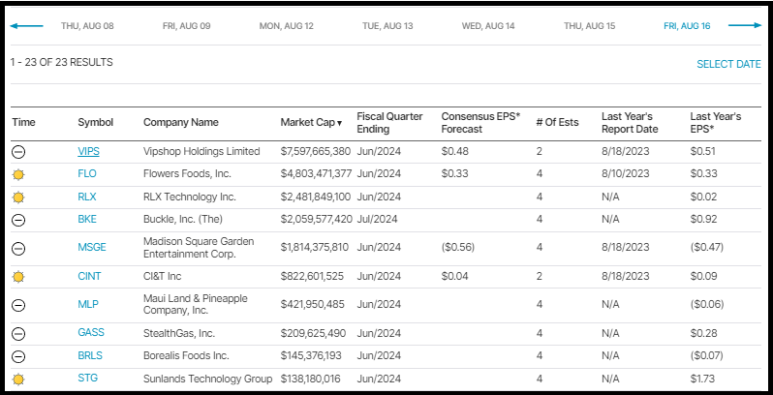Click RLX Technology Inc. company name
The height and width of the screenshot is (395, 773).
(190, 197)
